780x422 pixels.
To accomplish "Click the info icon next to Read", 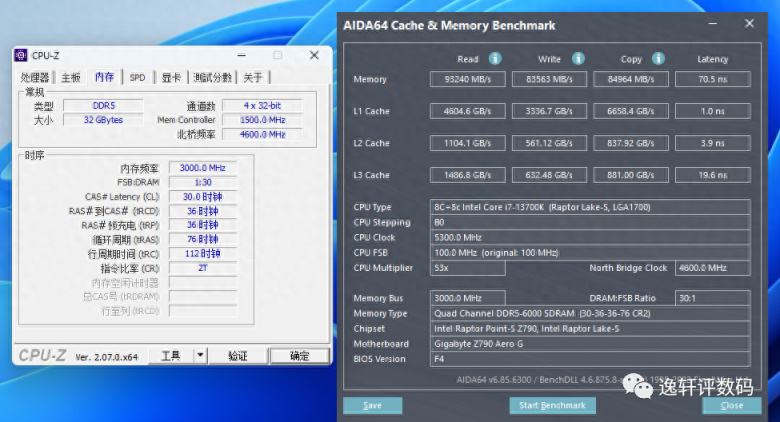I will (495, 59).
